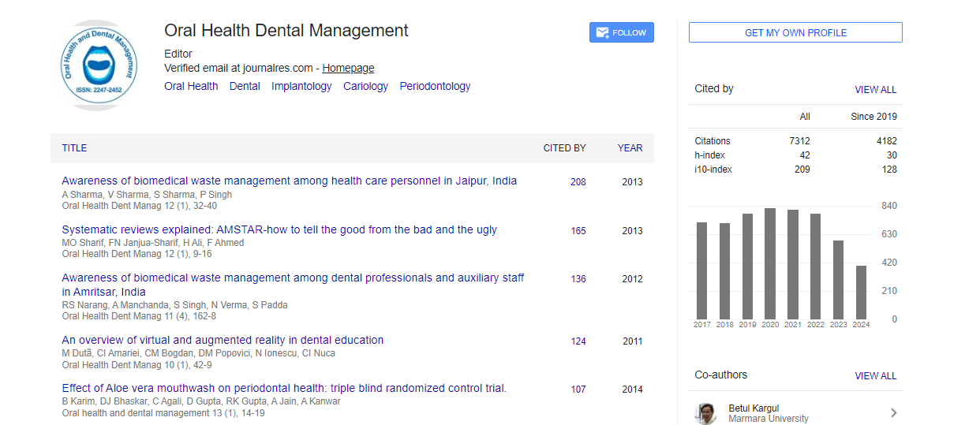Screen dimensions: 980x425
Task: View the 165 citations of AMSTAR article
Action: coord(578,231)
